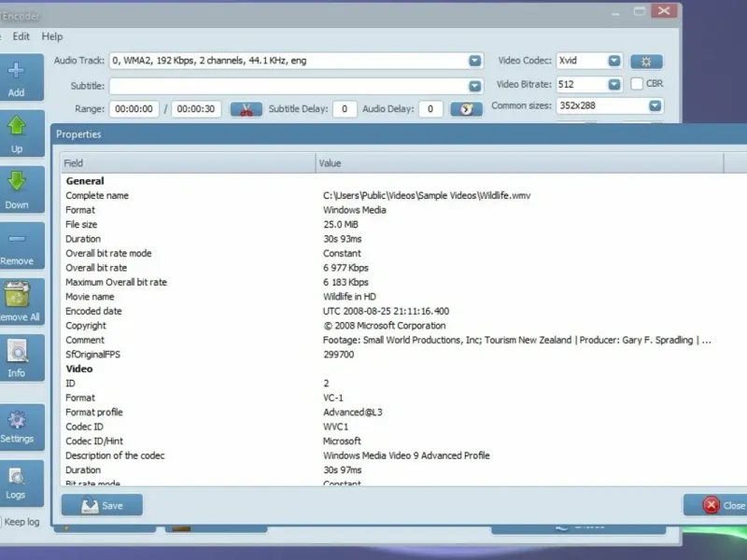
Task: Select the Complete name row
Action: coord(404,196)
